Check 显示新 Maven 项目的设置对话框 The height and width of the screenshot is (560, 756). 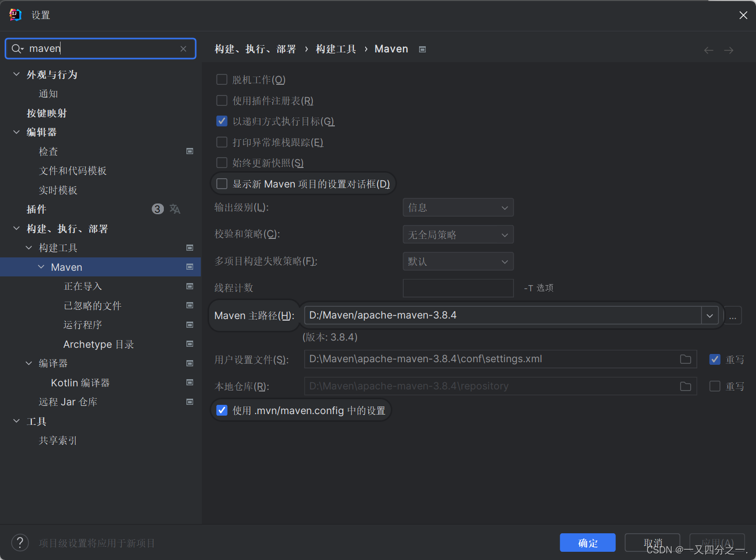tap(222, 183)
